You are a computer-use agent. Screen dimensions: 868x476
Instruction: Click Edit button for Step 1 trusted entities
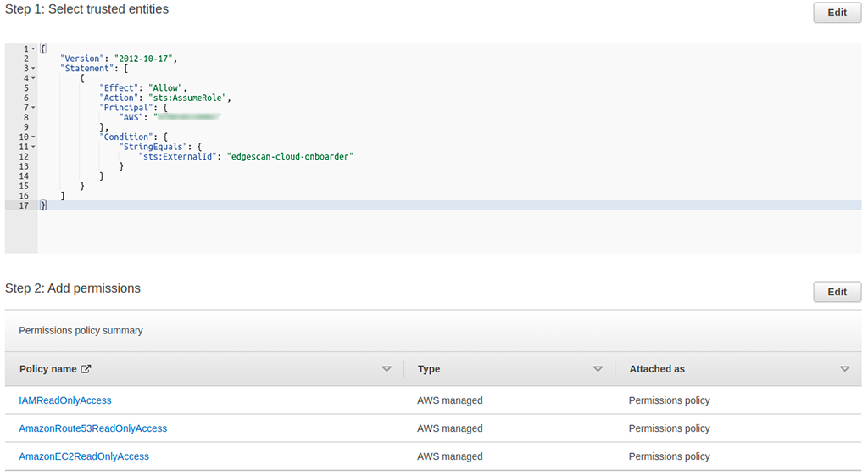[x=837, y=13]
